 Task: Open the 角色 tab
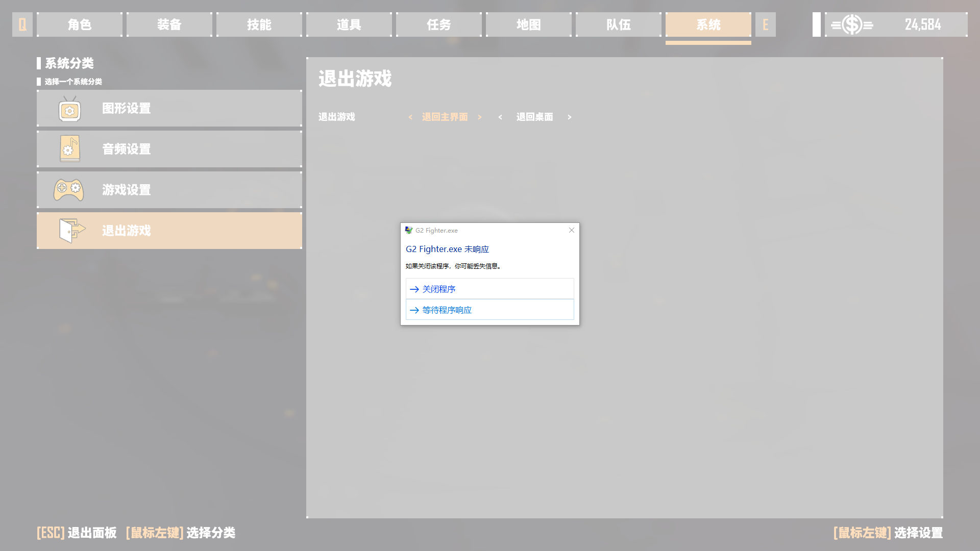(80, 24)
